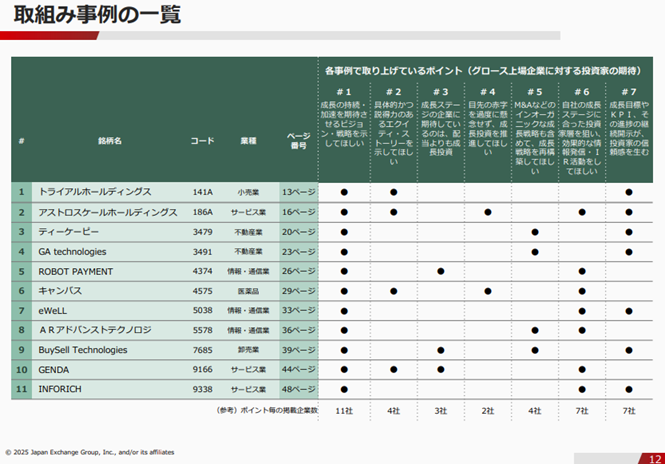
Task: Click the #7 dot in eWeLL row
Action: tap(629, 311)
